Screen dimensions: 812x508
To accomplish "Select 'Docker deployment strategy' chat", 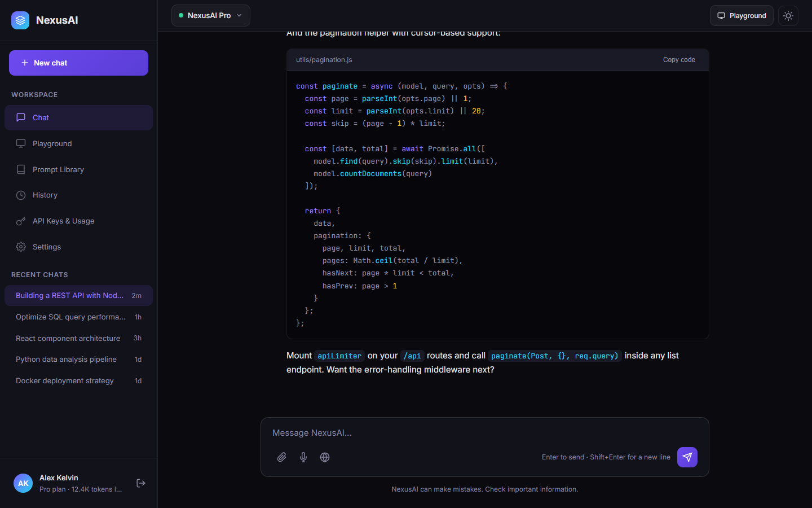I will click(78, 381).
